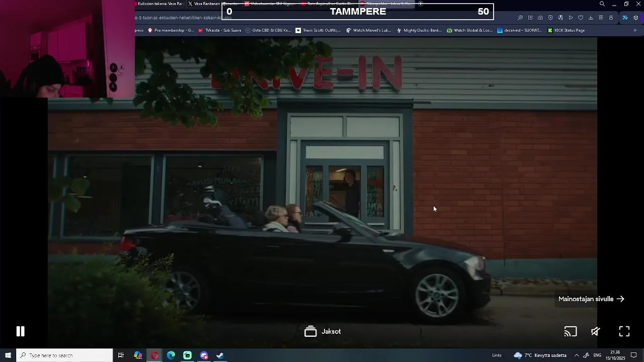The height and width of the screenshot is (362, 644).
Task: Open the Osta CBD & CBG bookmark
Action: pyautogui.click(x=268, y=30)
